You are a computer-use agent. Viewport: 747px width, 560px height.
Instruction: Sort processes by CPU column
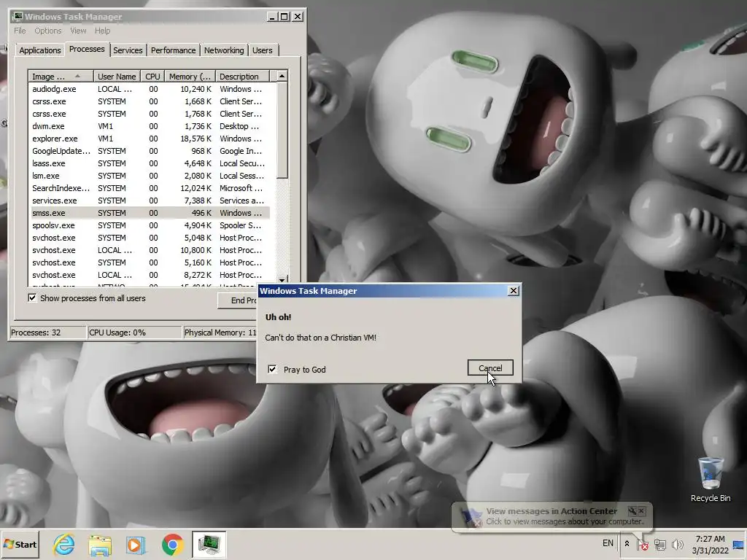pyautogui.click(x=152, y=76)
